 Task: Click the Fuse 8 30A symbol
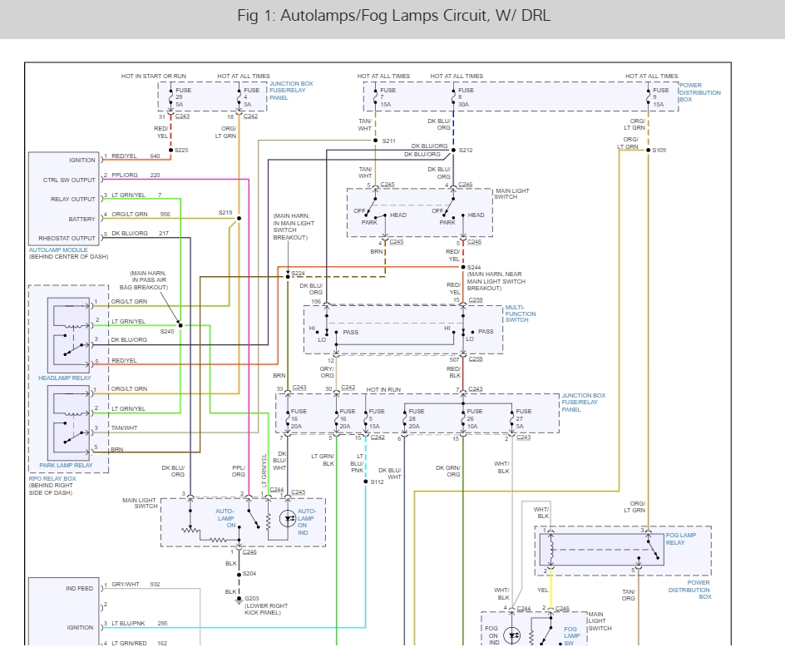(453, 97)
